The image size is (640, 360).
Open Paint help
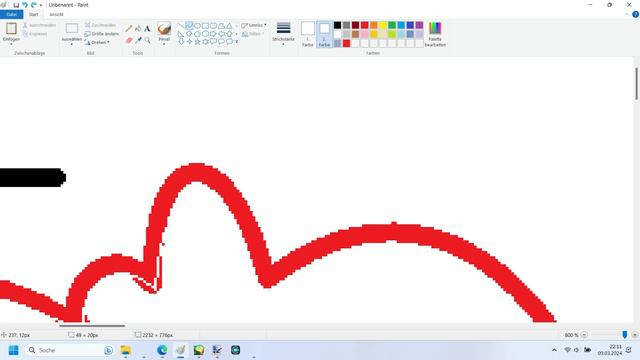(x=635, y=14)
